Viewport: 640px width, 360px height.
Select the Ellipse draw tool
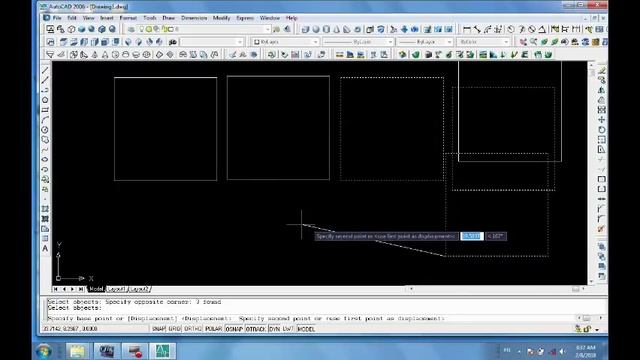coord(45,159)
